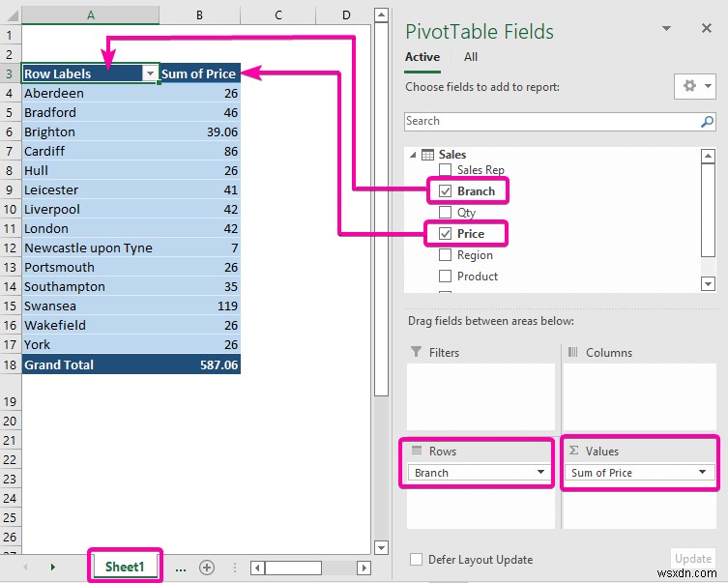728x583 pixels.
Task: Enable Defer Layout Update checkbox
Action: pos(416,560)
